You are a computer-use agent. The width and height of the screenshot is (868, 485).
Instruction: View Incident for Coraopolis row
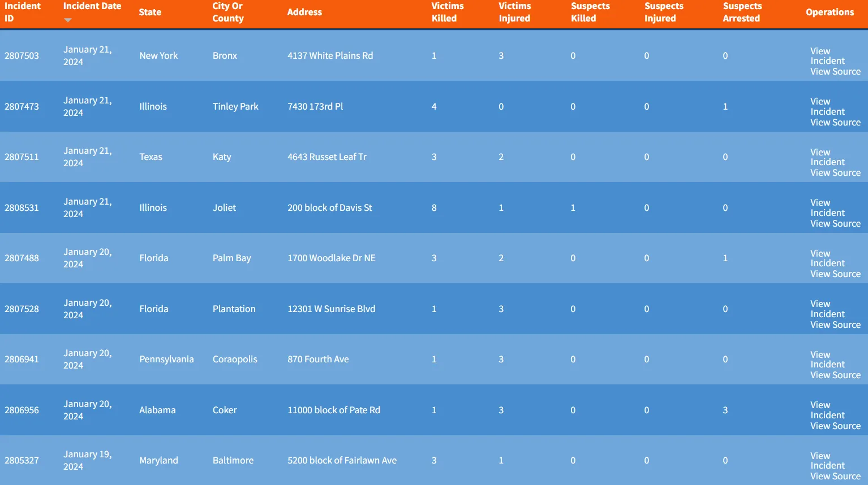(827, 360)
